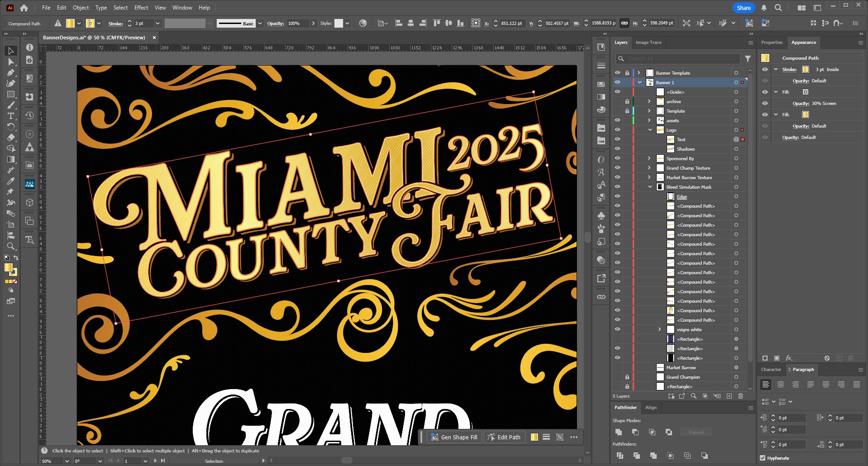Select the Type tool in the toolbar

point(11,116)
